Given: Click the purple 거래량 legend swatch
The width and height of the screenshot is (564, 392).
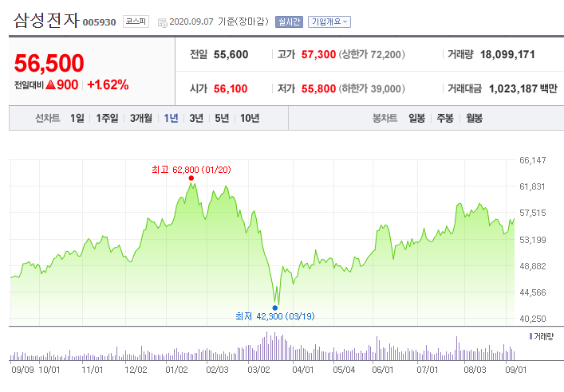Looking at the screenshot, I should pyautogui.click(x=530, y=336).
